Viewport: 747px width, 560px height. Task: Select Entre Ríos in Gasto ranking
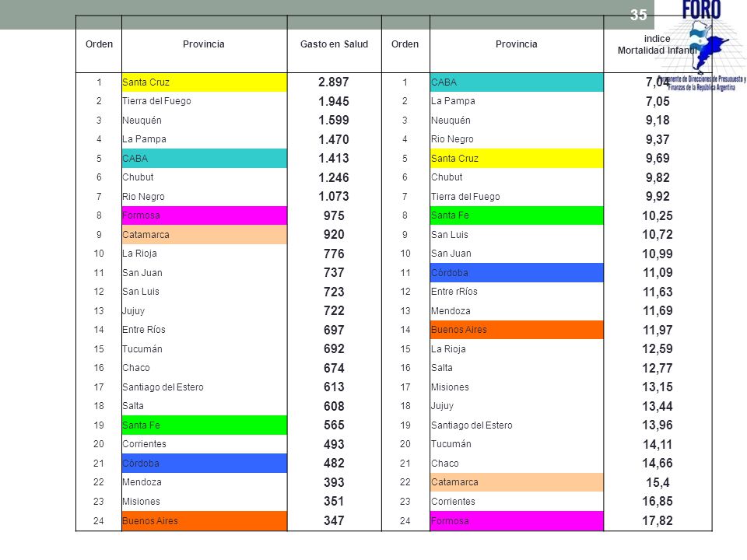pyautogui.click(x=143, y=330)
